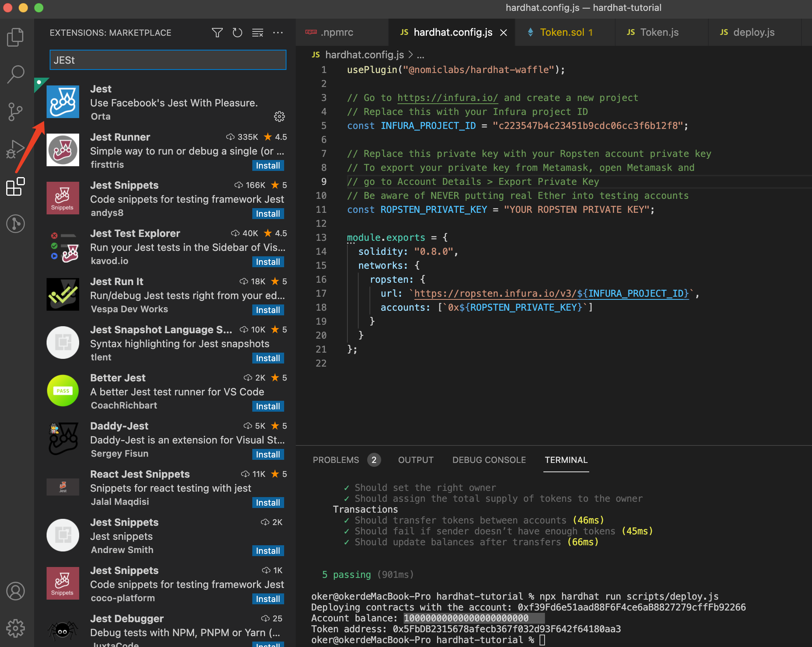Open the Jest extension manage gear
Screen dimensions: 812x647
[x=279, y=117]
